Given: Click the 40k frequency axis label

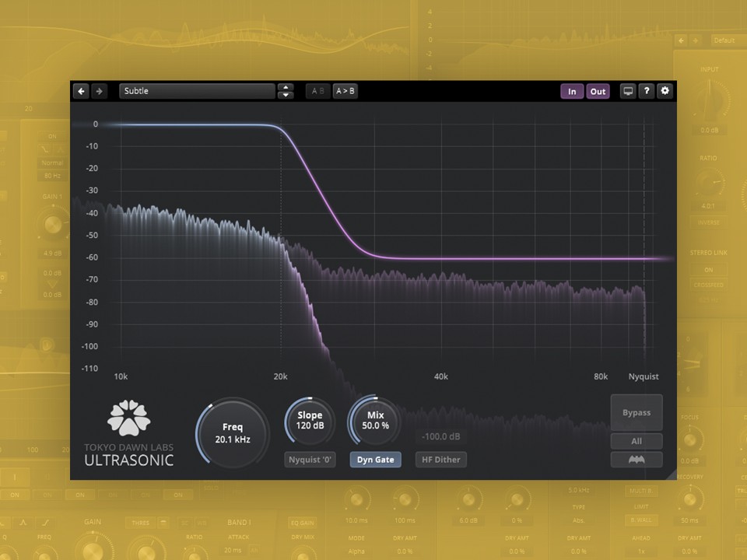Looking at the screenshot, I should pyautogui.click(x=440, y=376).
